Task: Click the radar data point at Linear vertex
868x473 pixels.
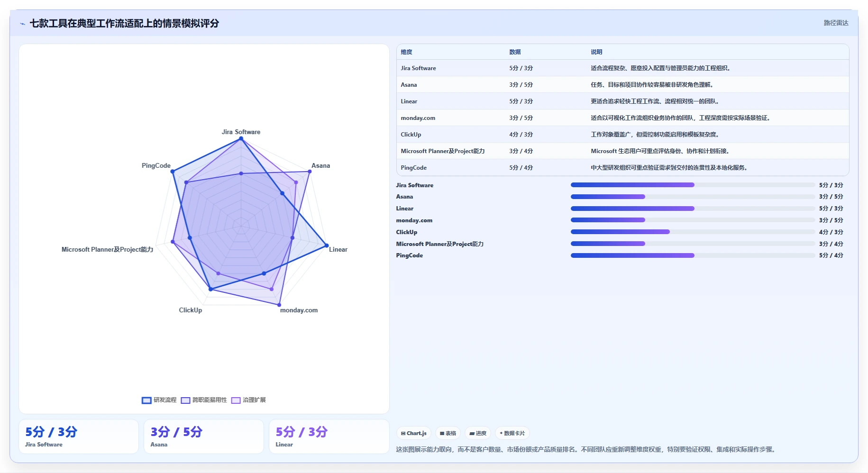Action: click(x=326, y=246)
